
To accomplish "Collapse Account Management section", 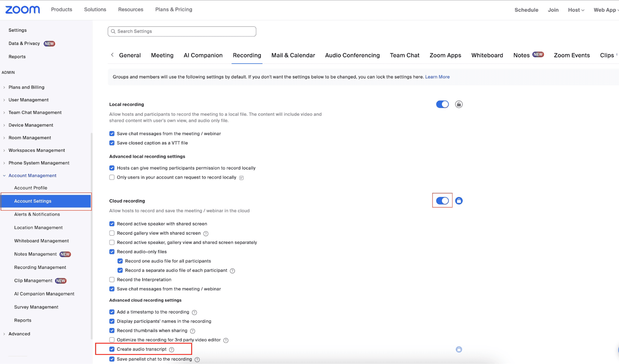I will [x=32, y=175].
